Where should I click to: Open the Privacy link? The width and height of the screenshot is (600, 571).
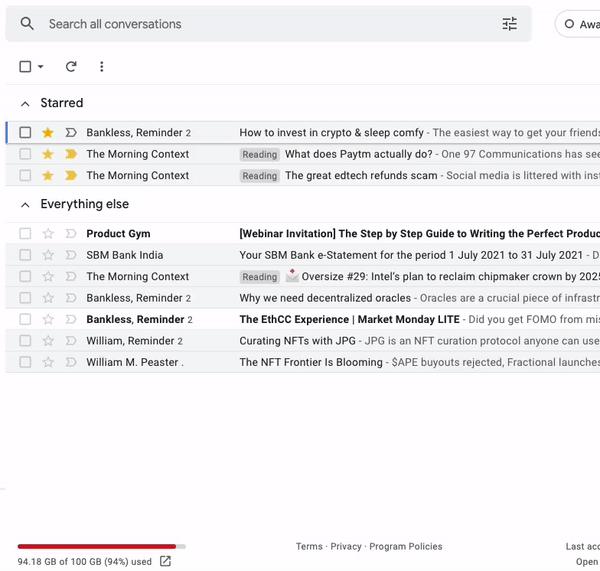tap(346, 547)
